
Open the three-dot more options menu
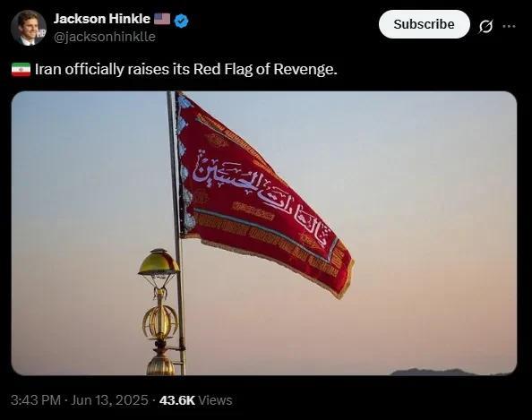click(509, 26)
